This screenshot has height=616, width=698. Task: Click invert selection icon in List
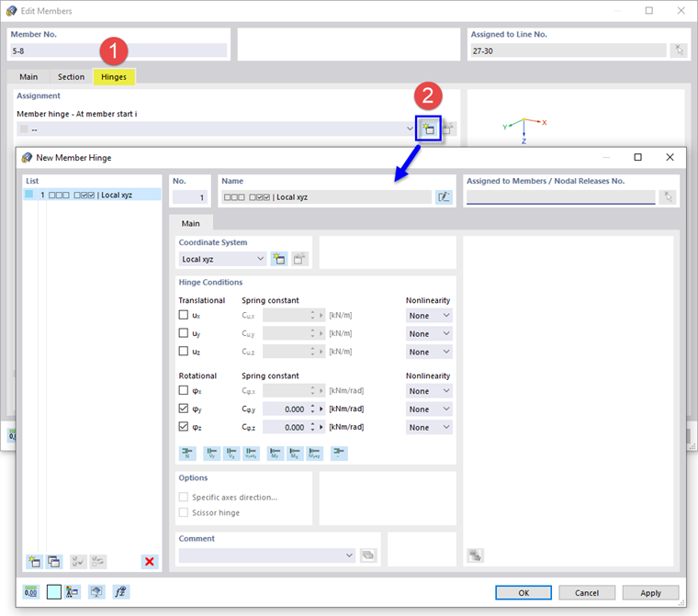98,562
